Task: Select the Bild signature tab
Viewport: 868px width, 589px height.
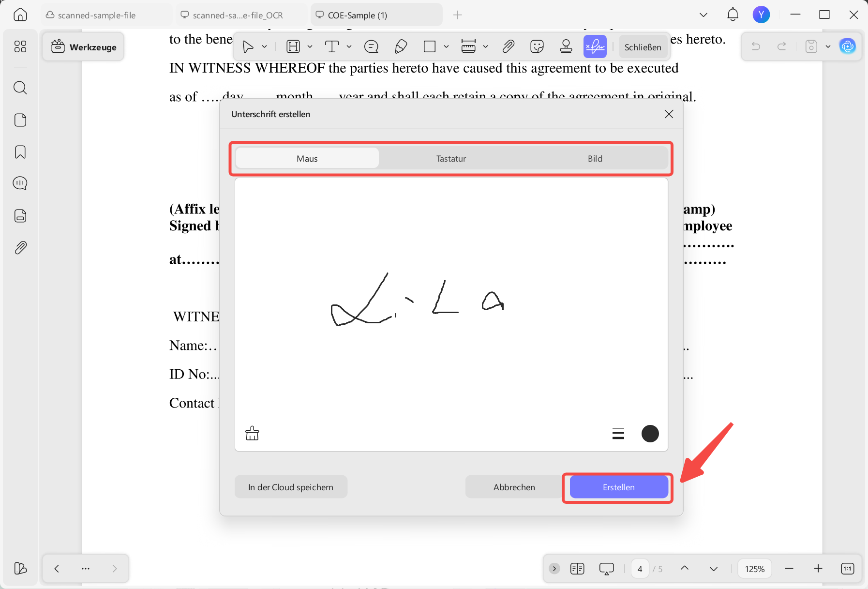Action: 595,159
